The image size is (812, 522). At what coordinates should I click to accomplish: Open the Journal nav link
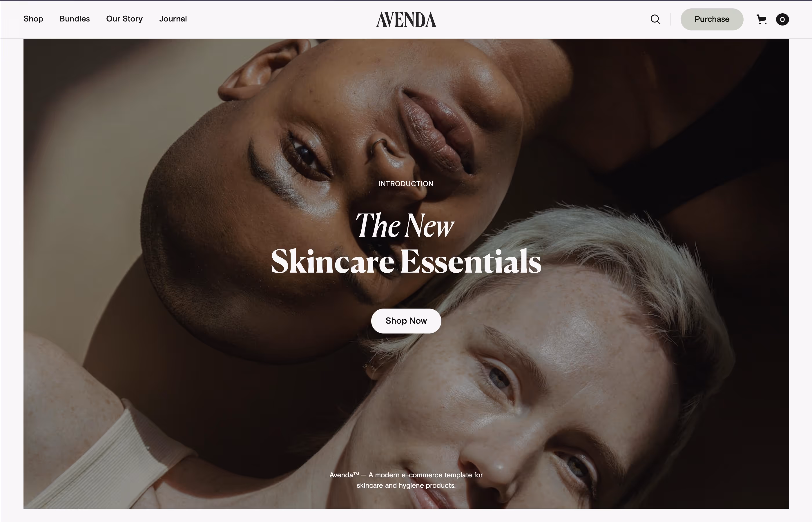tap(173, 19)
